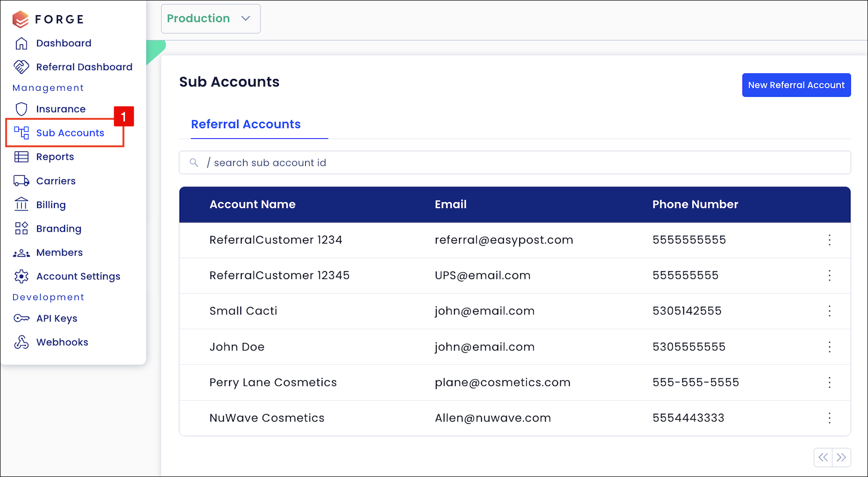Go to previous page of accounts
Viewport: 868px width, 477px height.
[823, 457]
